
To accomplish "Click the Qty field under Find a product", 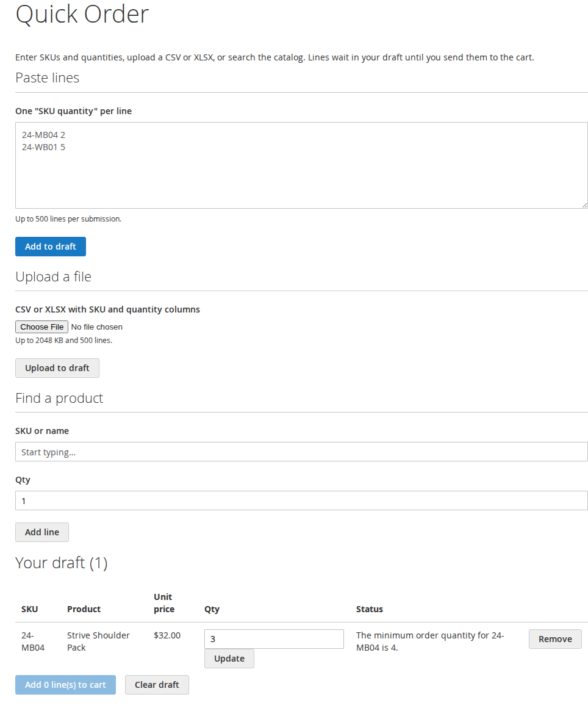I will point(301,500).
